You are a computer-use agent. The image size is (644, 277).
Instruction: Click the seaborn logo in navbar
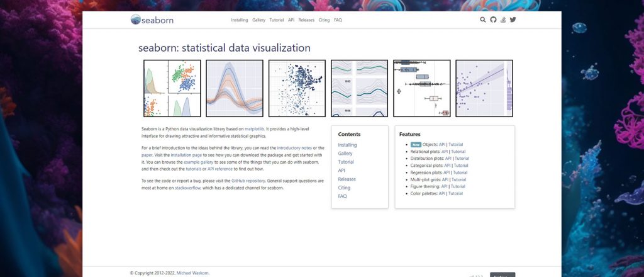(x=152, y=20)
